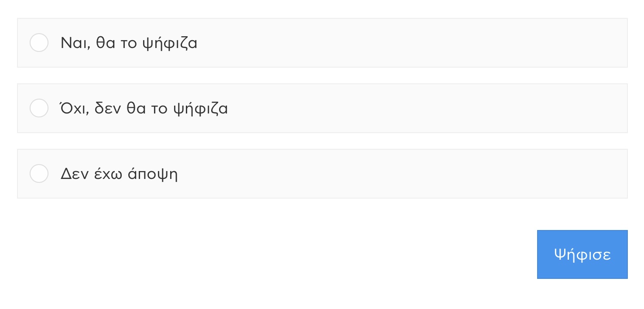Image resolution: width=644 pixels, height=309 pixels.
Task: Select the radio button for "Ναι, θα το ψήφιζα"
Action: click(39, 43)
